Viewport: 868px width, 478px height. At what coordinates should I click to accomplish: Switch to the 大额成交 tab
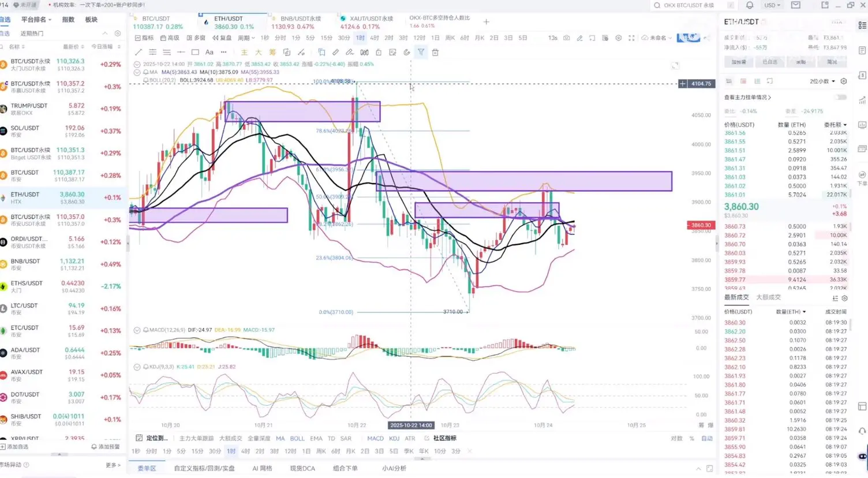coord(768,297)
